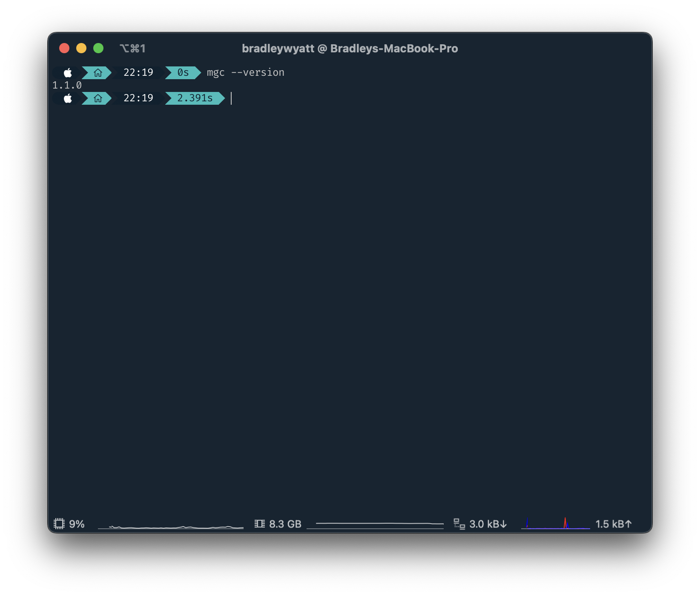This screenshot has height=596, width=700.
Task: Maximize the terminal with green button
Action: click(98, 48)
